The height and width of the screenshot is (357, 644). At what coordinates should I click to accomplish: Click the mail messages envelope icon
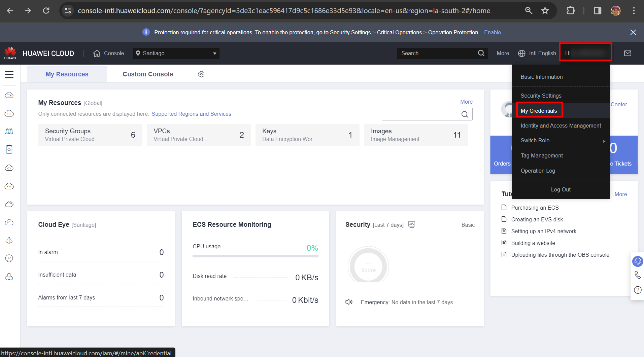tap(628, 53)
